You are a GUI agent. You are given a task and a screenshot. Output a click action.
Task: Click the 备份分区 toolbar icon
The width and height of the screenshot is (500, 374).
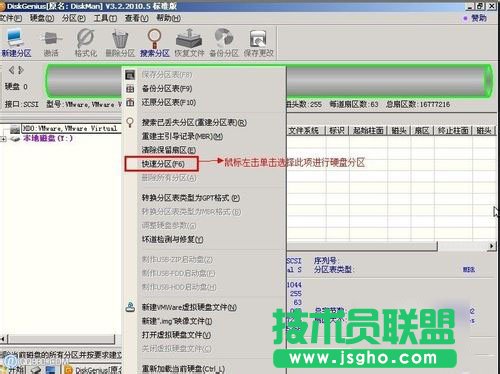point(224,43)
